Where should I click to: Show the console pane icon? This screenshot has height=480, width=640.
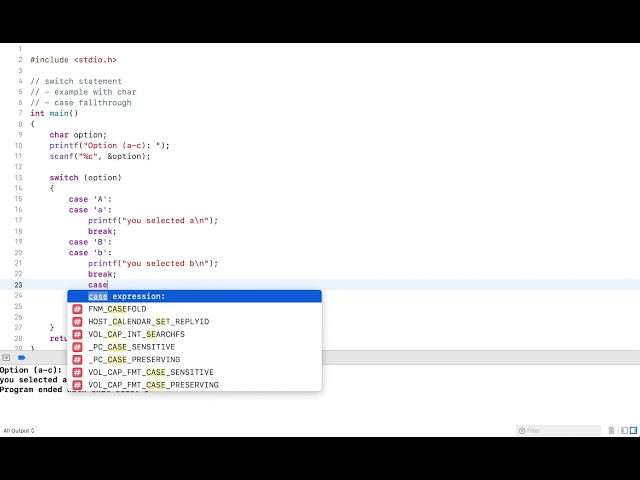[x=633, y=430]
